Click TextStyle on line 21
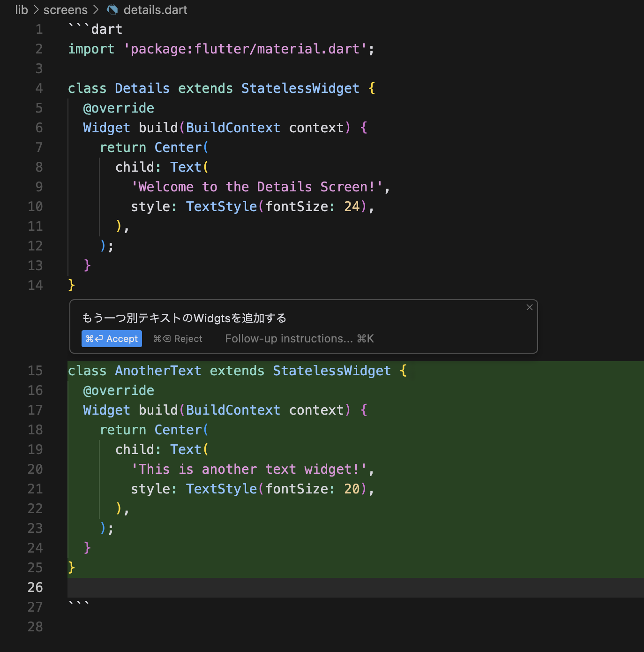This screenshot has height=652, width=644. (x=221, y=489)
